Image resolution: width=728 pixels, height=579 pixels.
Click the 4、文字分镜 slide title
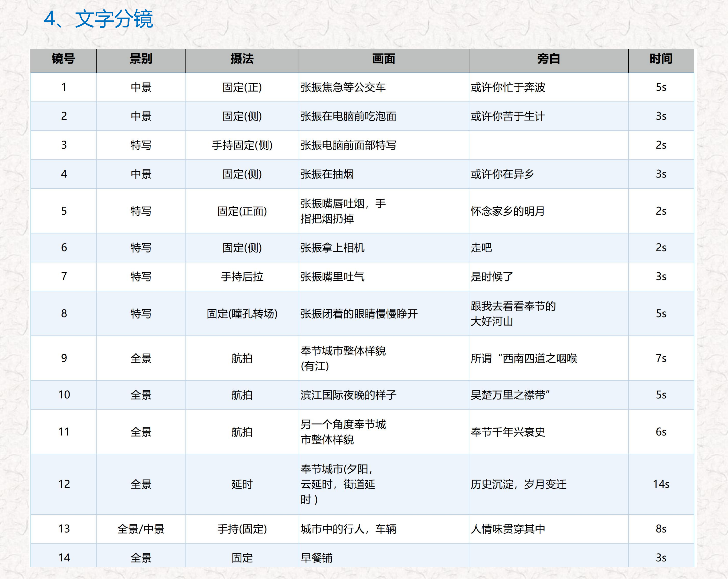tap(99, 19)
